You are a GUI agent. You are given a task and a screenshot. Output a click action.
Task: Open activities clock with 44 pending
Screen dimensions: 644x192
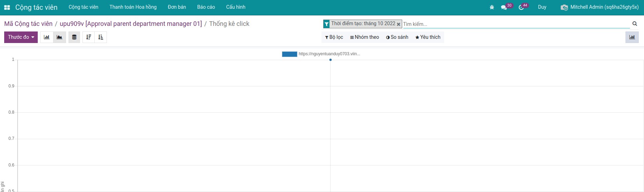[x=521, y=7]
